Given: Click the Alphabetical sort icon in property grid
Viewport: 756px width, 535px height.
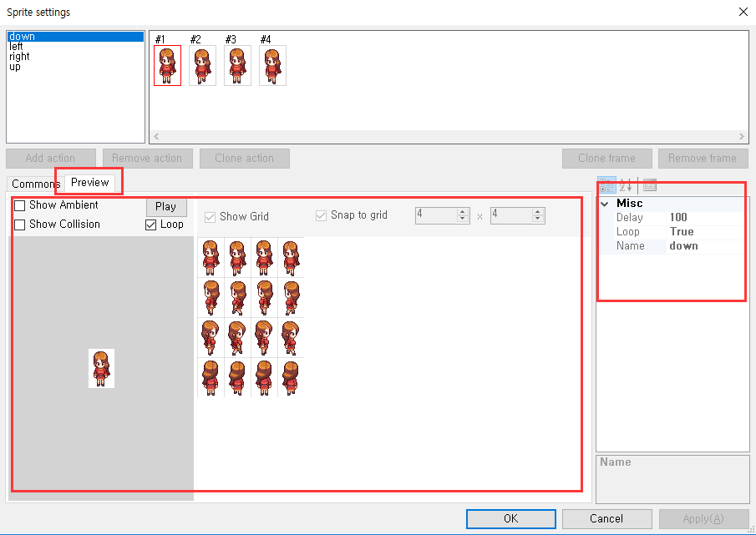Looking at the screenshot, I should pyautogui.click(x=626, y=185).
